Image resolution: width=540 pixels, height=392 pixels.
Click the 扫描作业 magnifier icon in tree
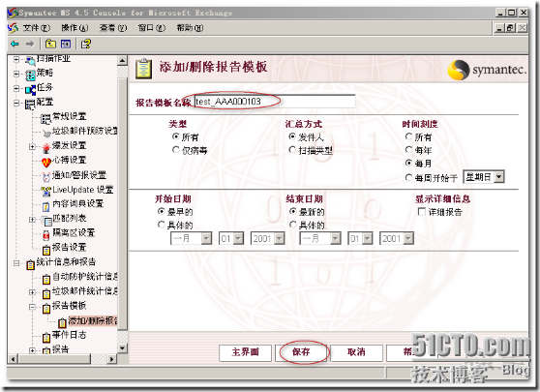(30, 61)
